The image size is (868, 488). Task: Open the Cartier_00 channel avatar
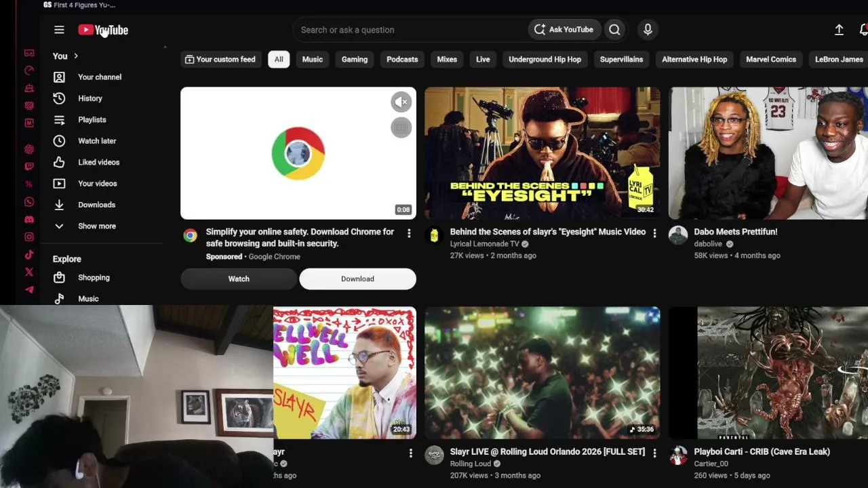pos(678,455)
